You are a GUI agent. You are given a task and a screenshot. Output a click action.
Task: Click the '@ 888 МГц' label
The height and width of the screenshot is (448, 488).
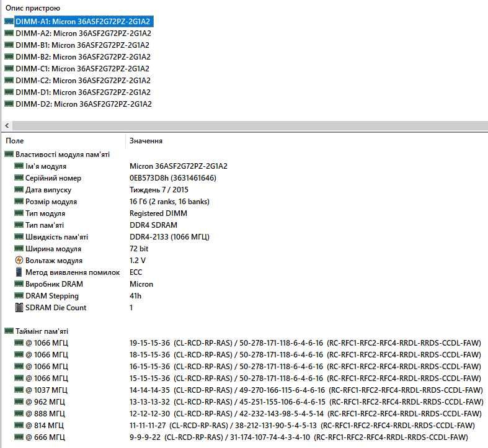45,414
